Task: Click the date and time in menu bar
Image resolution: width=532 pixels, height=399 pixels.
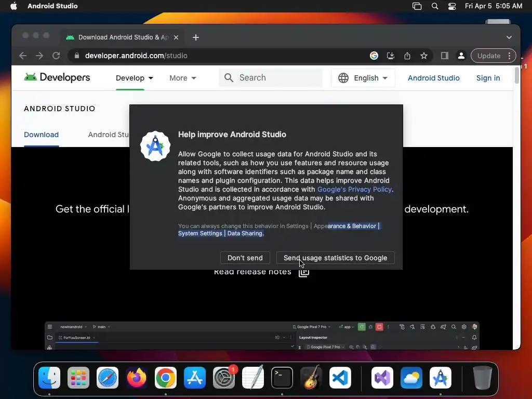Action: point(494,6)
